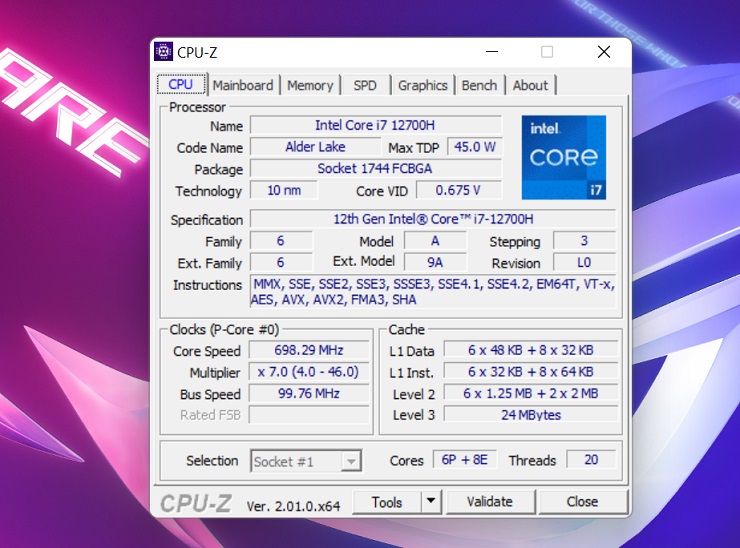
Task: Switch to the Bench tab
Action: click(x=479, y=85)
